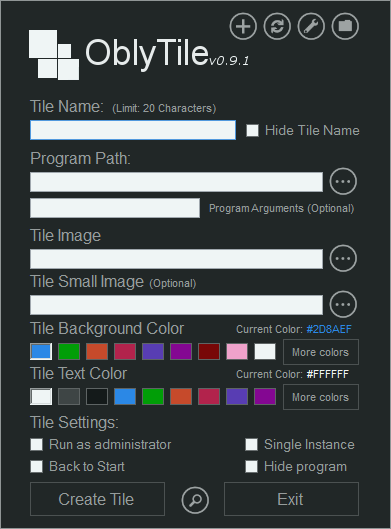Image resolution: width=391 pixels, height=529 pixels.
Task: Open settings via the wrench icon
Action: point(311,26)
